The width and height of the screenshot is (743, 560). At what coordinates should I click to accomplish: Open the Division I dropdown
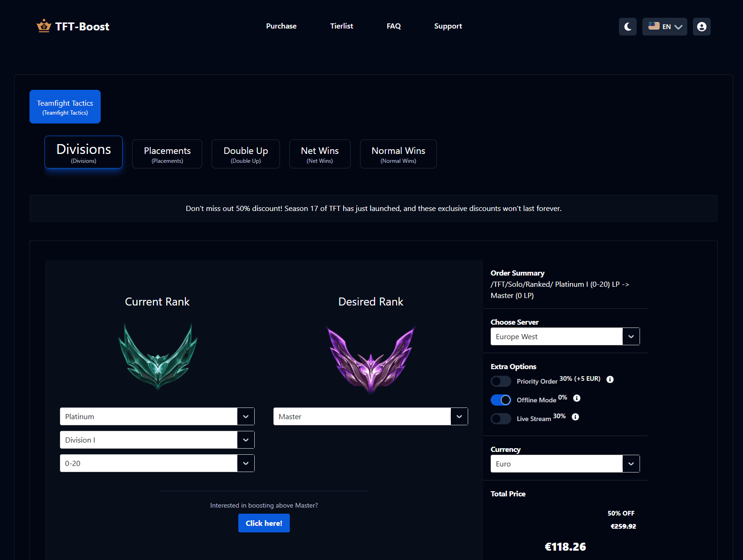tap(157, 440)
